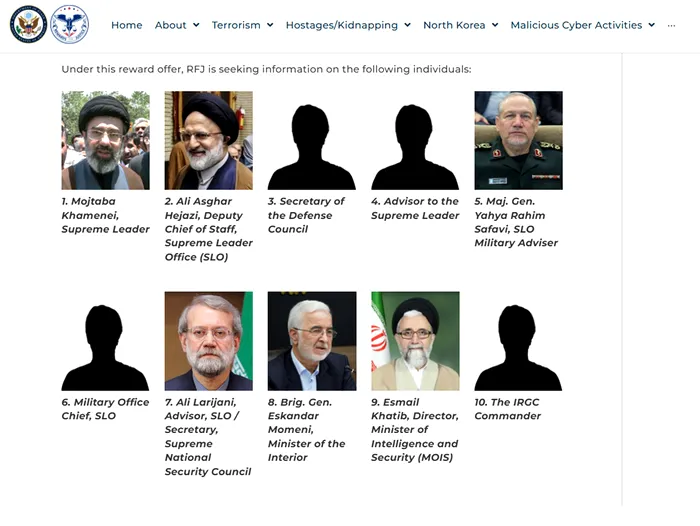This screenshot has width=700, height=526.
Task: Click the Secretary of the Defense Council silhouette
Action: (x=312, y=147)
